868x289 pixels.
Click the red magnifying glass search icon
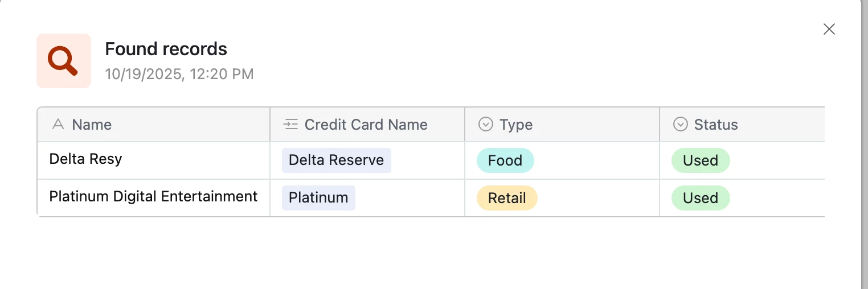coord(63,61)
